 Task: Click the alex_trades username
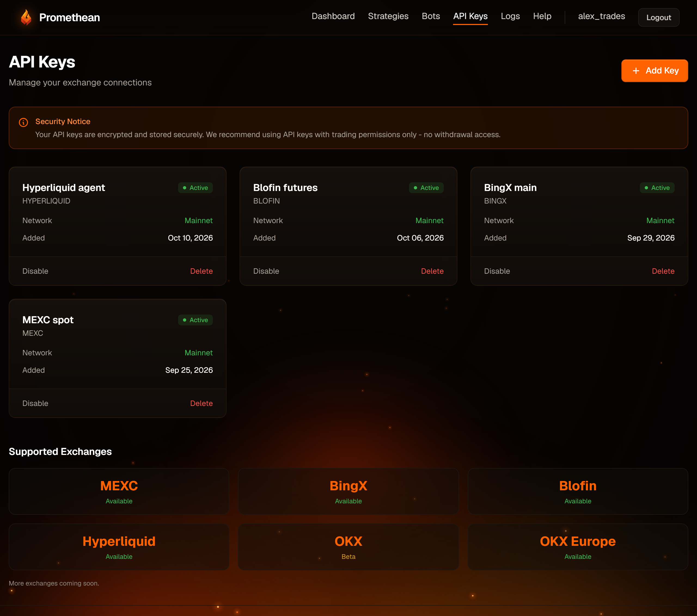point(601,16)
